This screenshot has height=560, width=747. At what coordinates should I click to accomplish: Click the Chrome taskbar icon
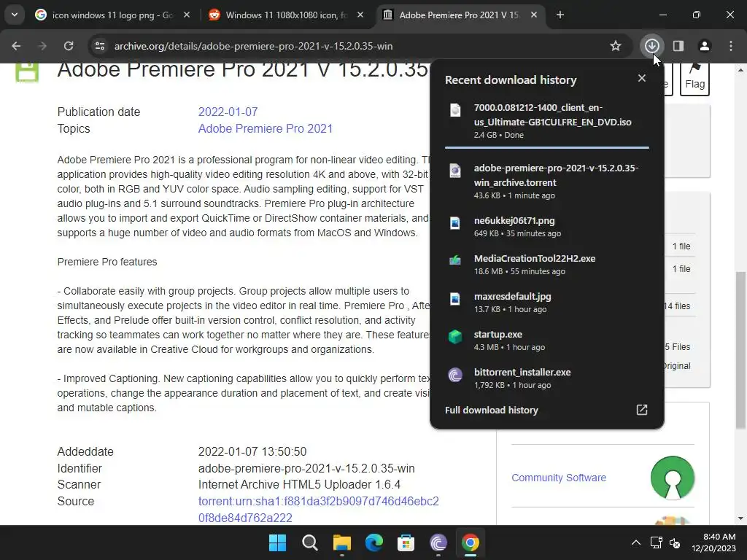(x=471, y=542)
